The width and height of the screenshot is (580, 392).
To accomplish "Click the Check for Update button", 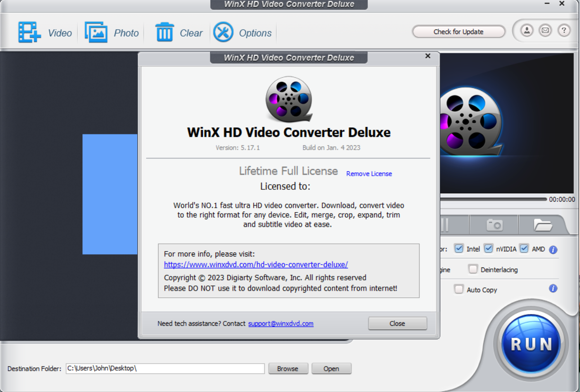I will (458, 32).
